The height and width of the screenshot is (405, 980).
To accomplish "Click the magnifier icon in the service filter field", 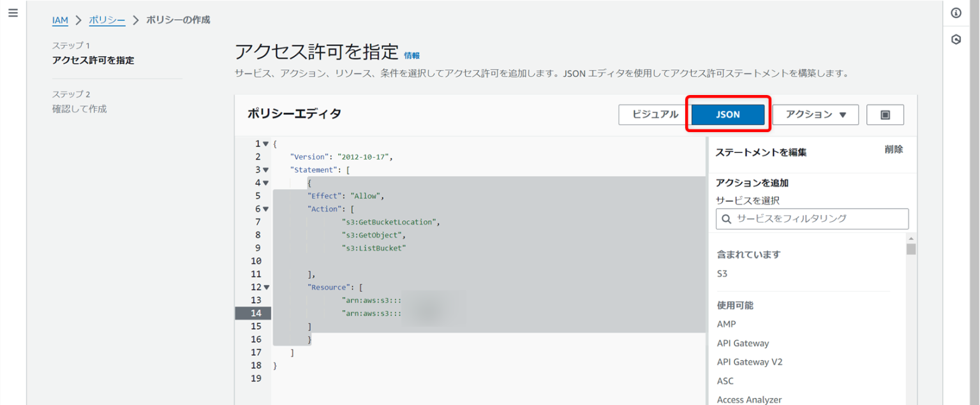I will [x=725, y=219].
